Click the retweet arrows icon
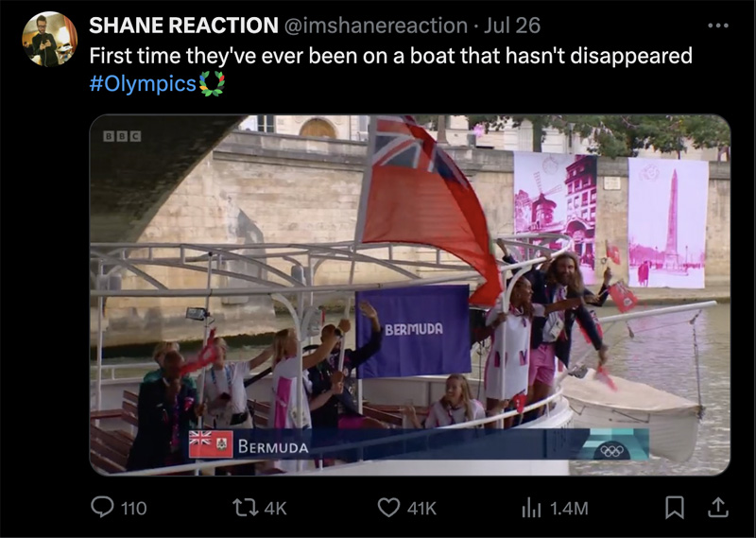 point(246,508)
